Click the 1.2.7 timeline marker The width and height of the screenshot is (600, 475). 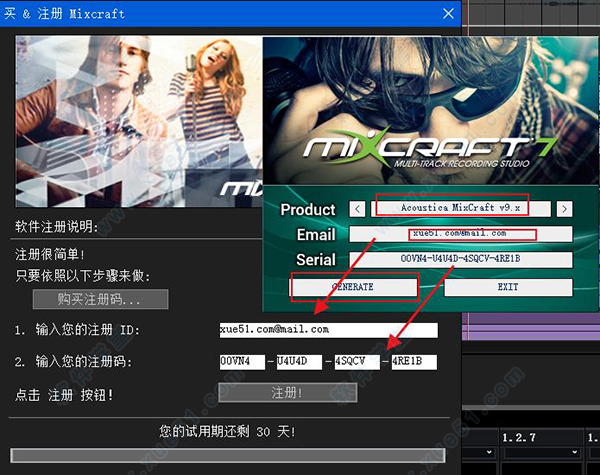519,437
